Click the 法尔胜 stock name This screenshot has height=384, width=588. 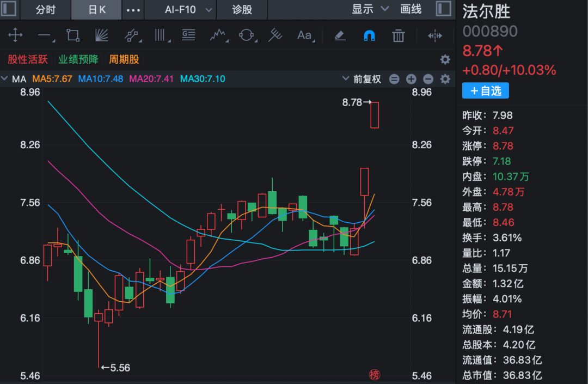[x=486, y=11]
